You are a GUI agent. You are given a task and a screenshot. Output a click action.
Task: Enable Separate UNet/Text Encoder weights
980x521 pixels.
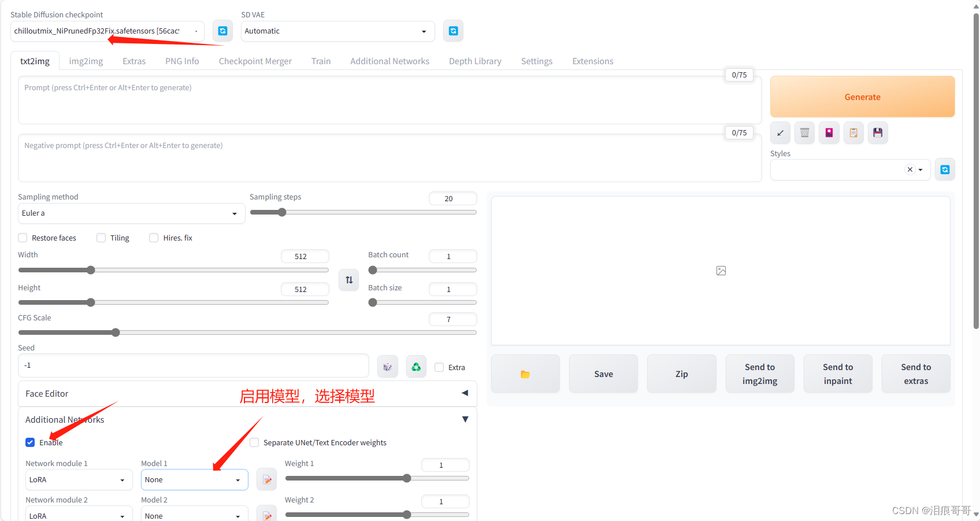[x=254, y=442]
